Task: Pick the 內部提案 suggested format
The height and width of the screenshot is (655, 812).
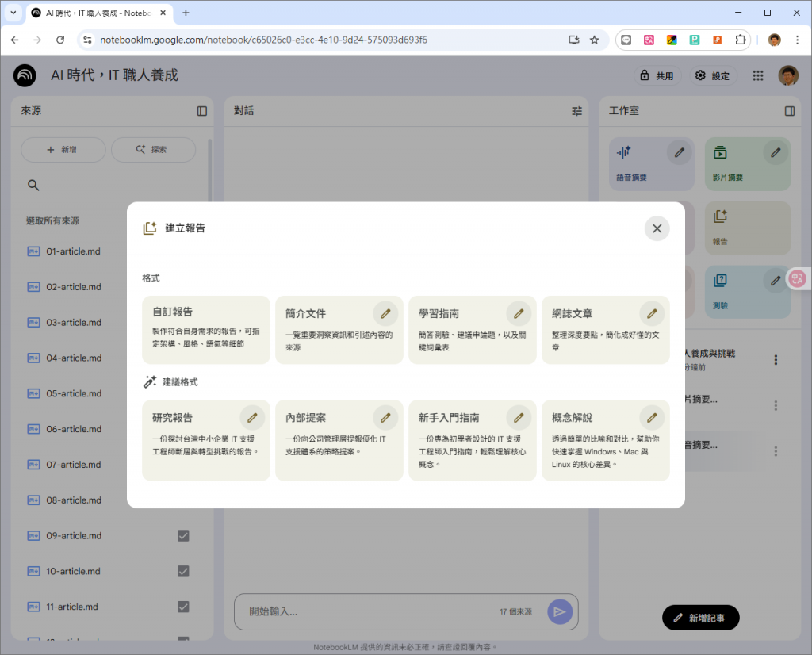Action: click(339, 440)
